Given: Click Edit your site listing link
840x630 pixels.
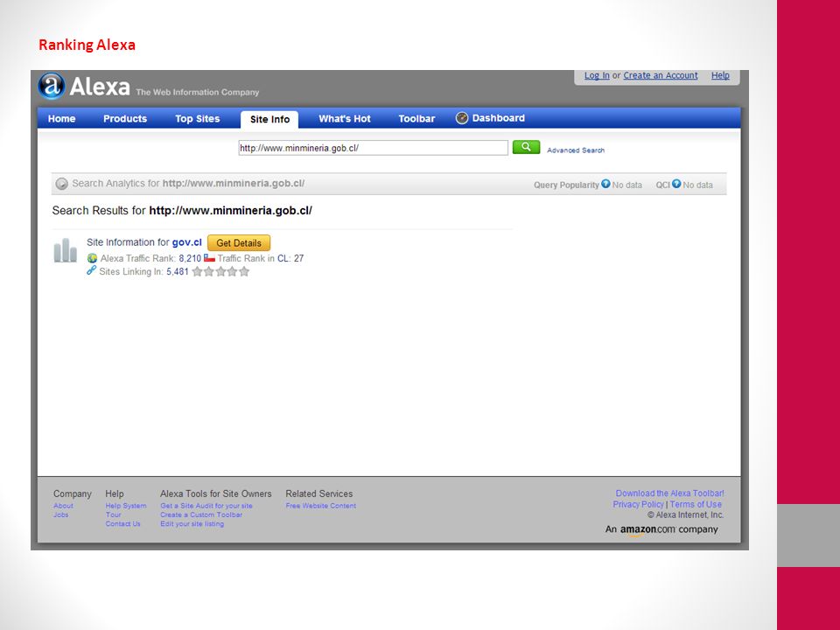Looking at the screenshot, I should click(x=192, y=524).
